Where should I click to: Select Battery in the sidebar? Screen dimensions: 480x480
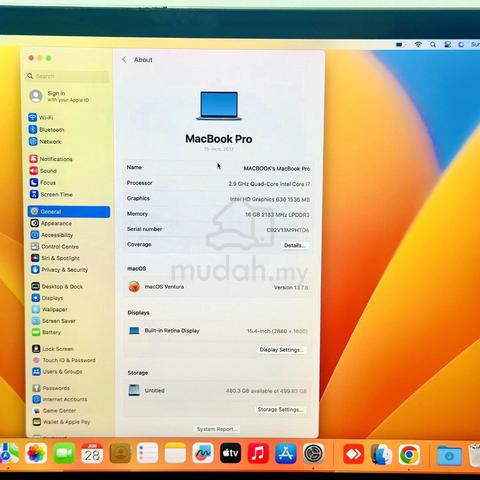coord(47,332)
